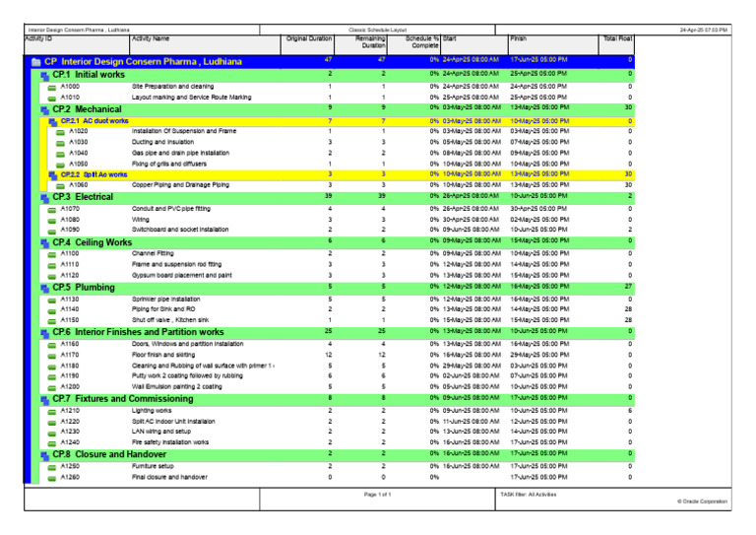
Task: Click the Finish column header
Action: (x=553, y=44)
